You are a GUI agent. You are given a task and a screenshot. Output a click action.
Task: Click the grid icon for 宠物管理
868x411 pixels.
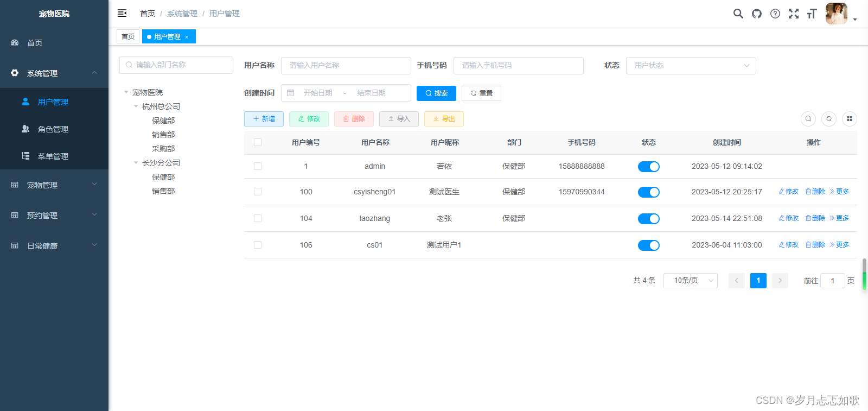(x=15, y=185)
